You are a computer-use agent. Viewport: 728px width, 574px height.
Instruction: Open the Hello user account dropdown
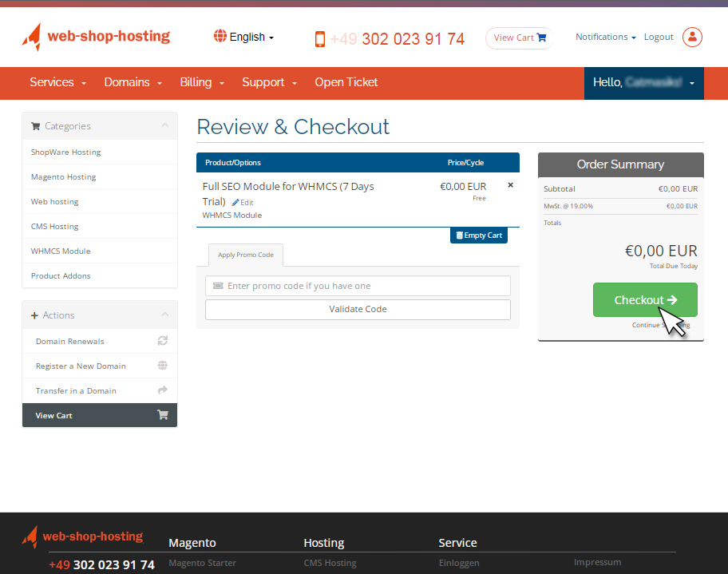(644, 83)
